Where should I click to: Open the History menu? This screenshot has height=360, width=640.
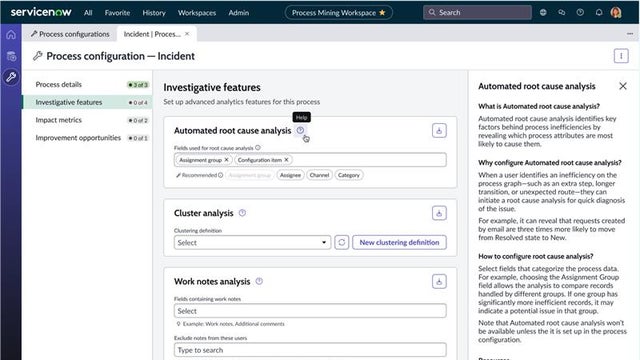(154, 13)
